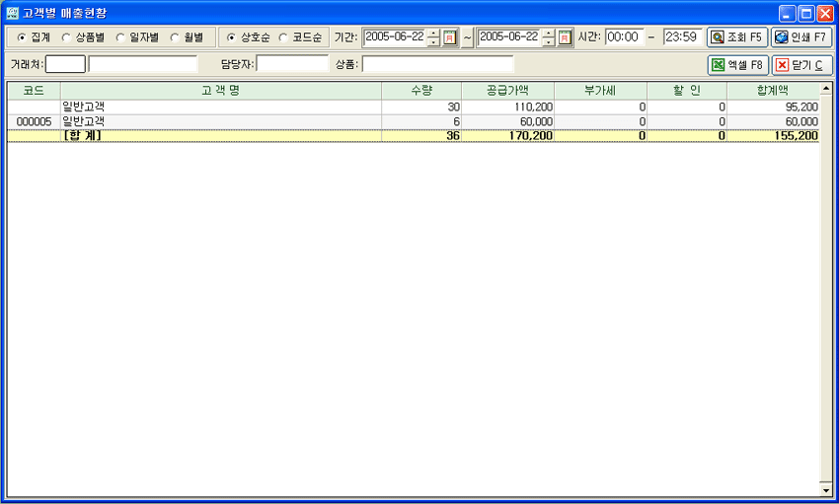Maximize the 고객별 매출현황 window
Viewport: 839px width, 504px height.
coord(805,14)
